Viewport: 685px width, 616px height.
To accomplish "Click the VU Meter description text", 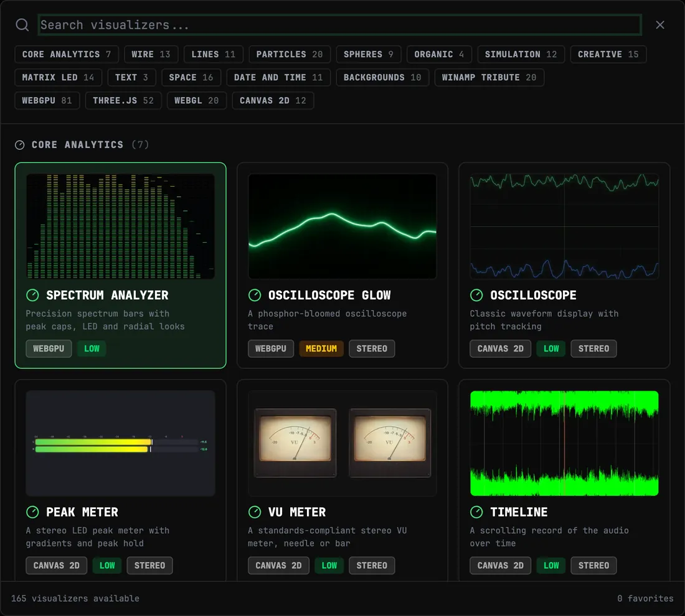I will pos(327,537).
